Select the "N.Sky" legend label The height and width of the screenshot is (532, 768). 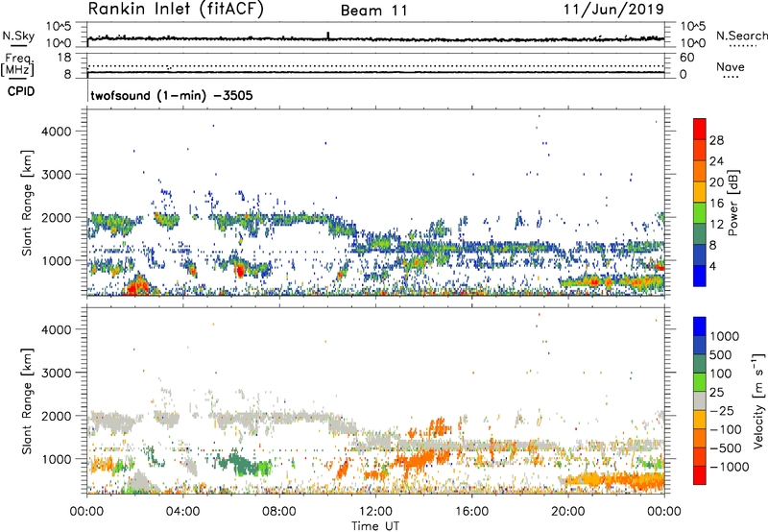[x=18, y=36]
